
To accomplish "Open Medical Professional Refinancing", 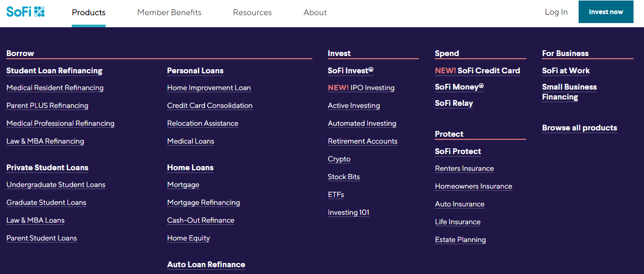I will coord(60,124).
